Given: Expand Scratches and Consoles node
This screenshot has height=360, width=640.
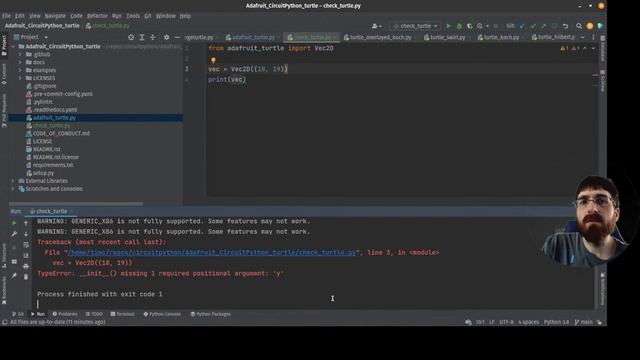Looking at the screenshot, I should point(13,189).
